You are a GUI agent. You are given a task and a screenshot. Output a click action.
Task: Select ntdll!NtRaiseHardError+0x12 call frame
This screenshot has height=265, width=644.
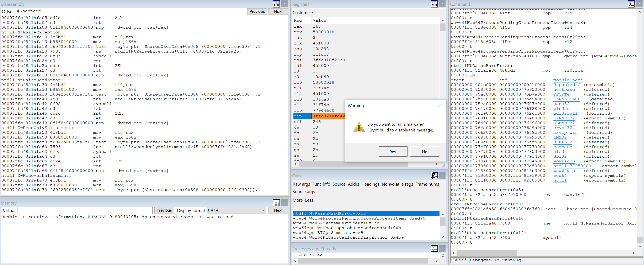(366, 213)
